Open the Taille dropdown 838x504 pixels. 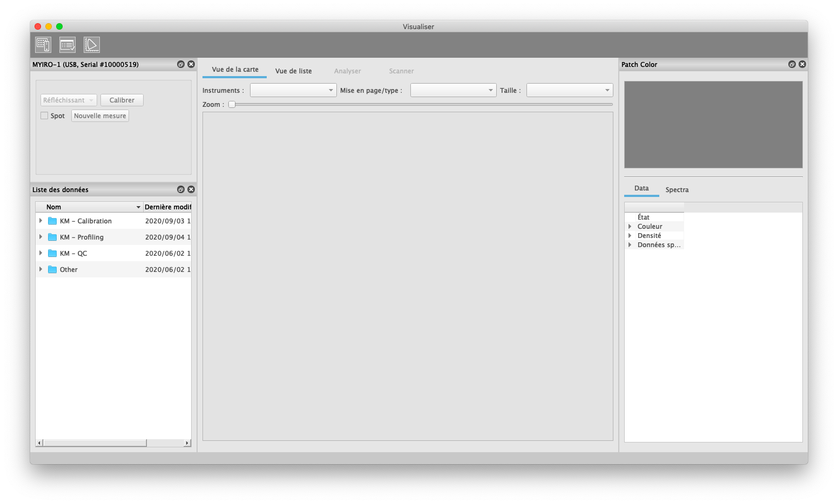click(x=570, y=90)
